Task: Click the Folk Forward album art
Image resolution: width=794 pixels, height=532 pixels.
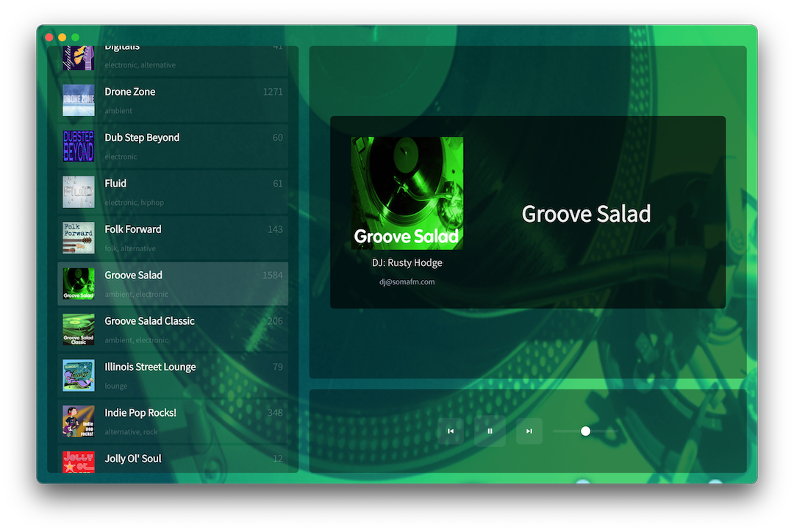Action: pyautogui.click(x=78, y=237)
